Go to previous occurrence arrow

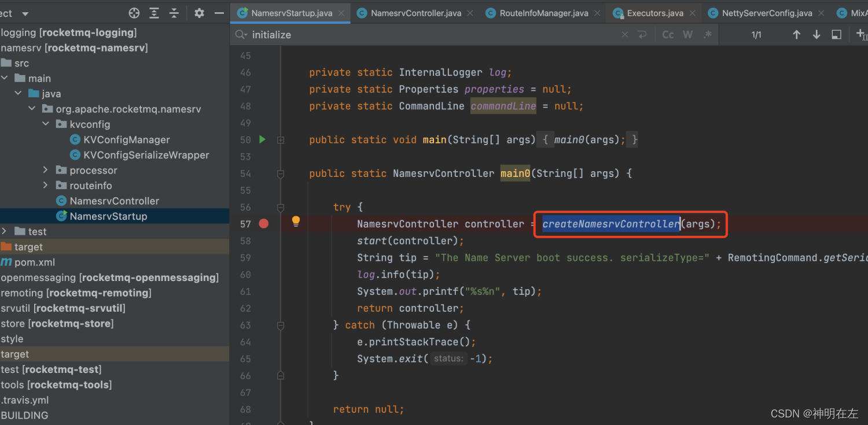796,35
